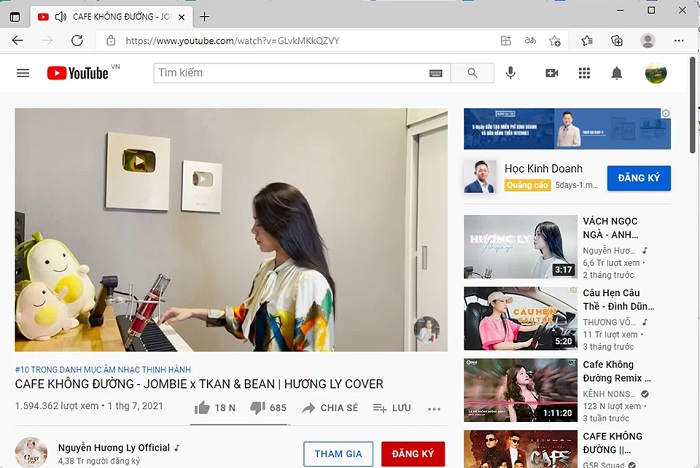Screen dimensions: 700x468
Task: Click the THAM GIA join button
Action: click(338, 454)
